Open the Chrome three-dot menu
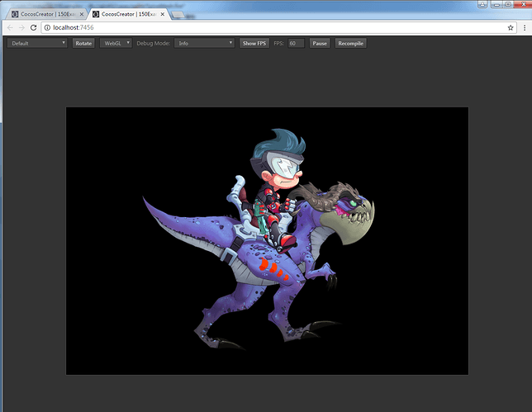The image size is (532, 412). tap(525, 28)
